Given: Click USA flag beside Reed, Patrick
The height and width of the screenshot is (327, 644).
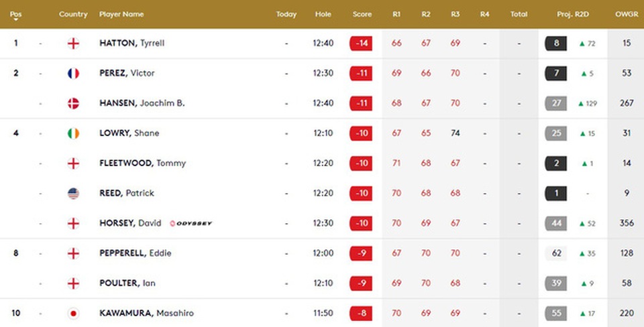Looking at the screenshot, I should (x=73, y=193).
